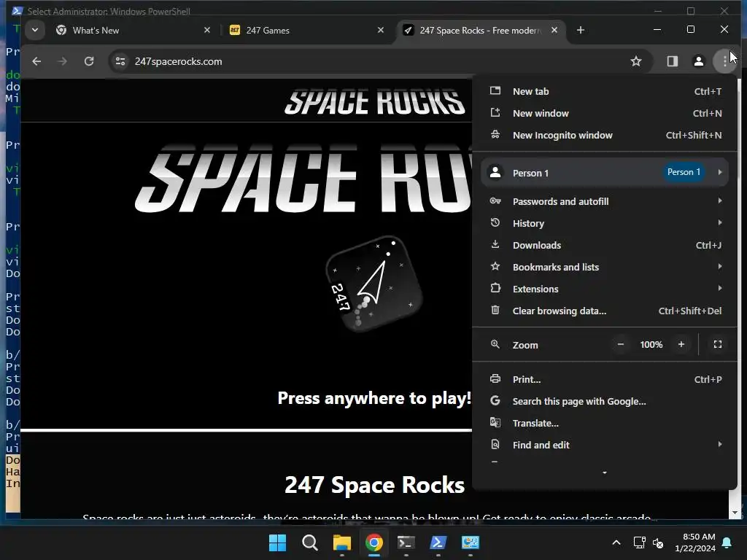The width and height of the screenshot is (747, 560).
Task: Open the tab search dropdown chevron
Action: [x=35, y=31]
